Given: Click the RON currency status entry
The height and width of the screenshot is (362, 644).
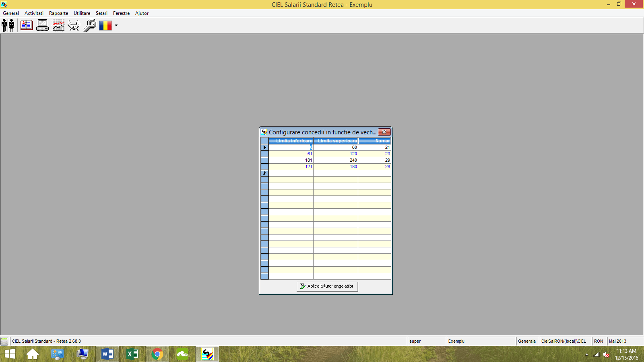Looking at the screenshot, I should (x=599, y=341).
